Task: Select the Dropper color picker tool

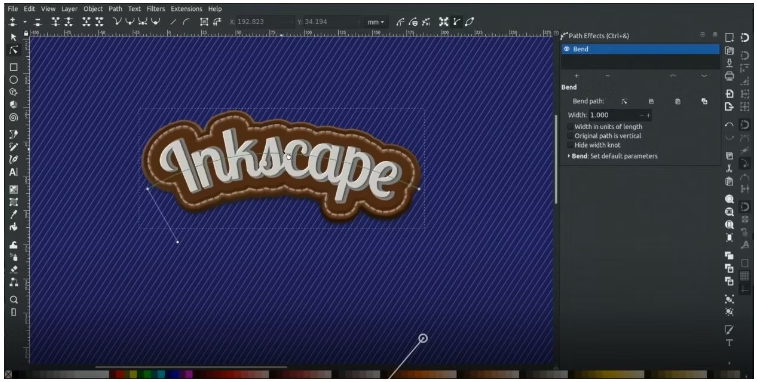Action: click(x=14, y=214)
